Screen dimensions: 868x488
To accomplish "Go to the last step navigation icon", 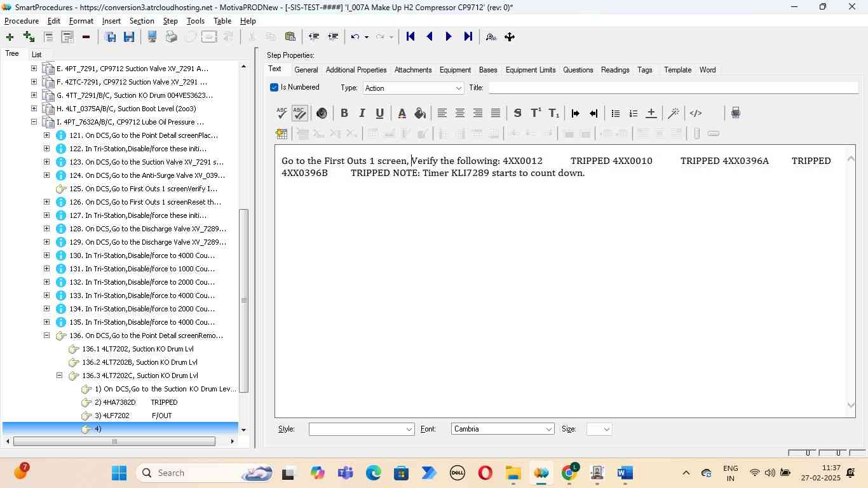I will (468, 37).
